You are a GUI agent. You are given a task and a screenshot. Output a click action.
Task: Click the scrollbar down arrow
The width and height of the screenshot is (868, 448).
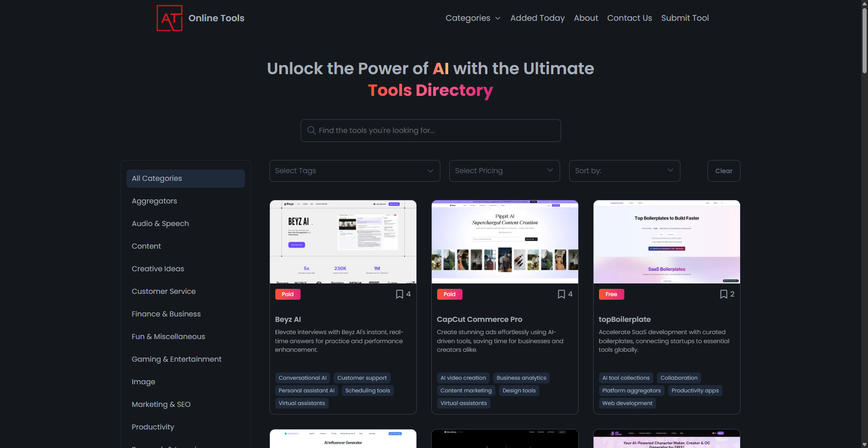864,444
